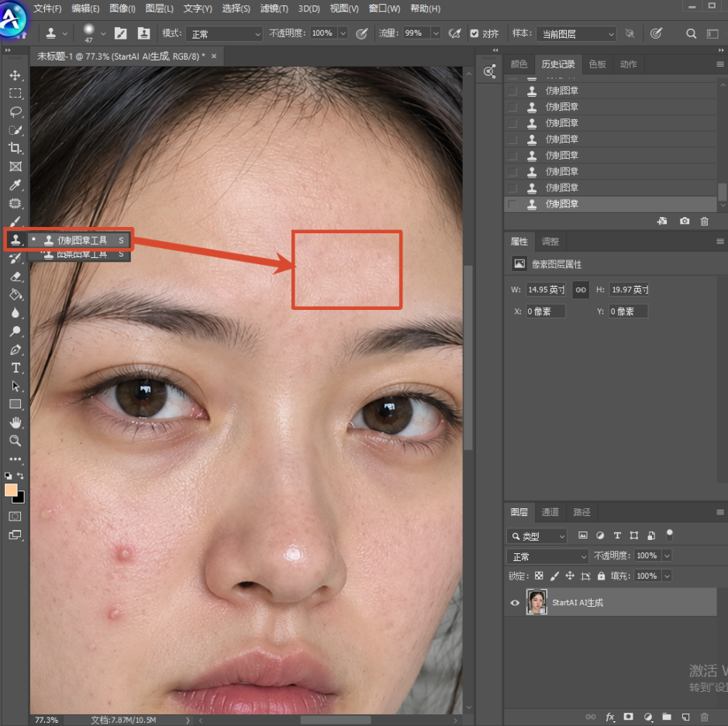Viewport: 728px width, 726px height.
Task: Add a layer mask to the layer
Action: (x=628, y=717)
